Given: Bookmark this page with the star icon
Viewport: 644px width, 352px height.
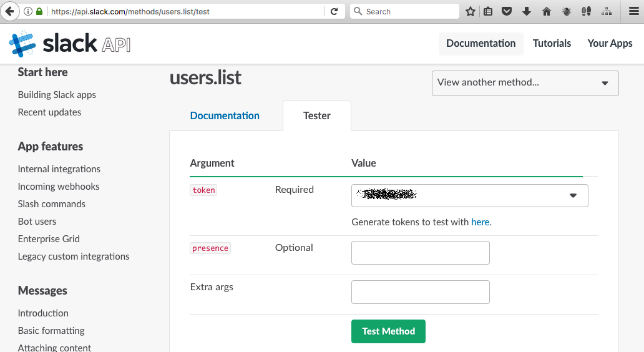Looking at the screenshot, I should tap(471, 11).
